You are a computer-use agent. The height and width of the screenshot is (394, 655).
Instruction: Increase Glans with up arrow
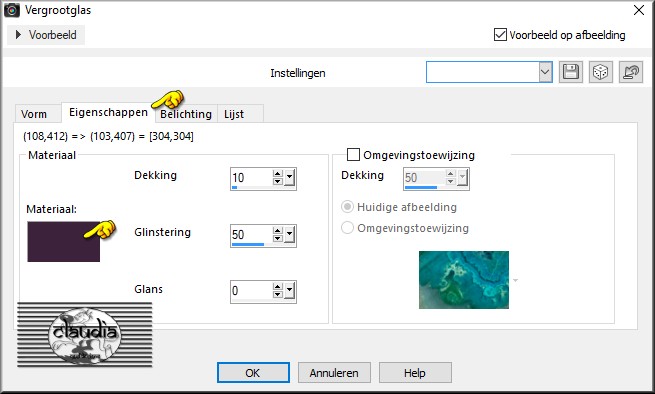(277, 287)
